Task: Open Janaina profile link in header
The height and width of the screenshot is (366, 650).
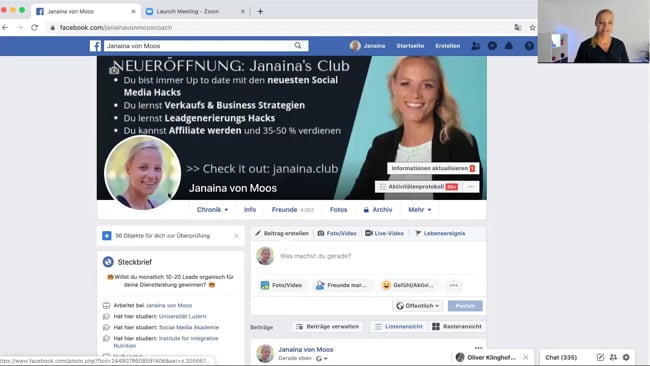Action: coord(367,46)
